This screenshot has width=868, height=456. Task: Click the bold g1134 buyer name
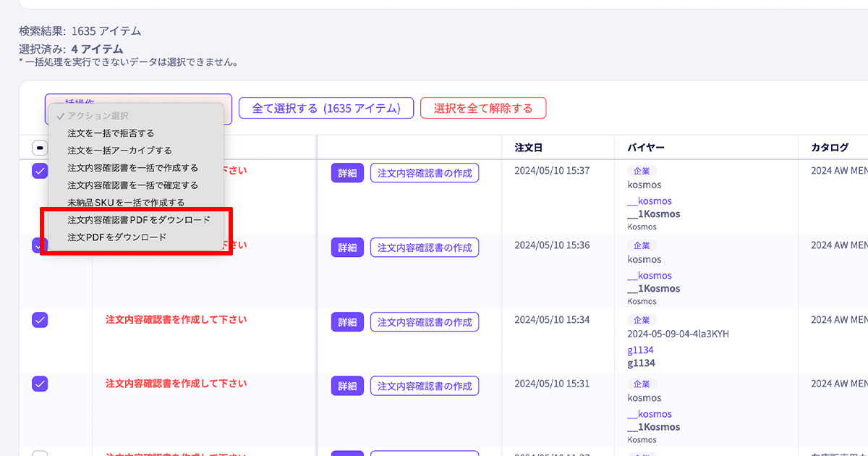pos(642,363)
